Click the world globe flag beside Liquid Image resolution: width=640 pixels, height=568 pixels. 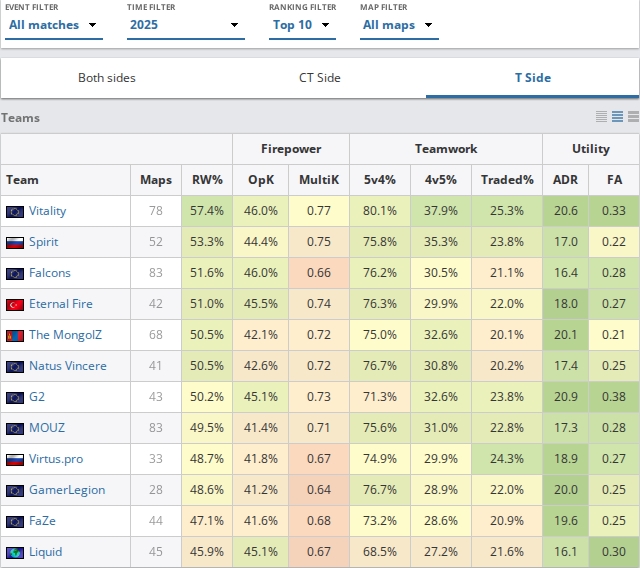click(15, 553)
